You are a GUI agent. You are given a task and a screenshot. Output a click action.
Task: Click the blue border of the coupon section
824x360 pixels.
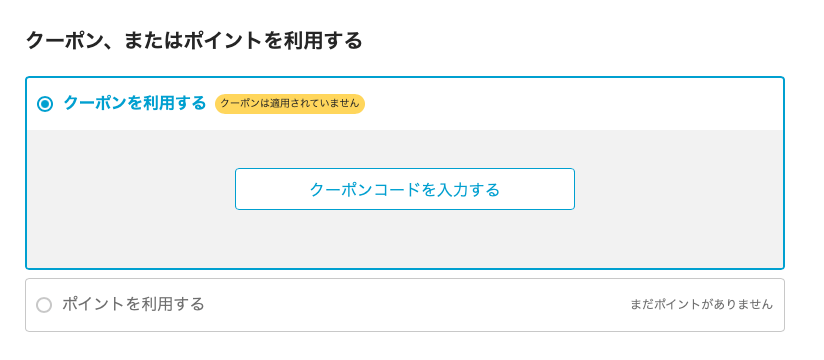point(405,77)
